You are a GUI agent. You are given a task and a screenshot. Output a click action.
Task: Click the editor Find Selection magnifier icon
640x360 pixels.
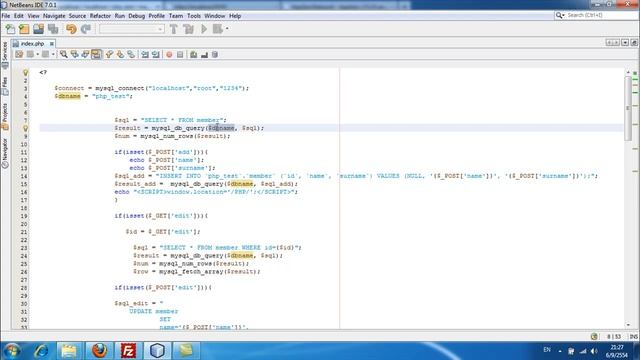64,54
